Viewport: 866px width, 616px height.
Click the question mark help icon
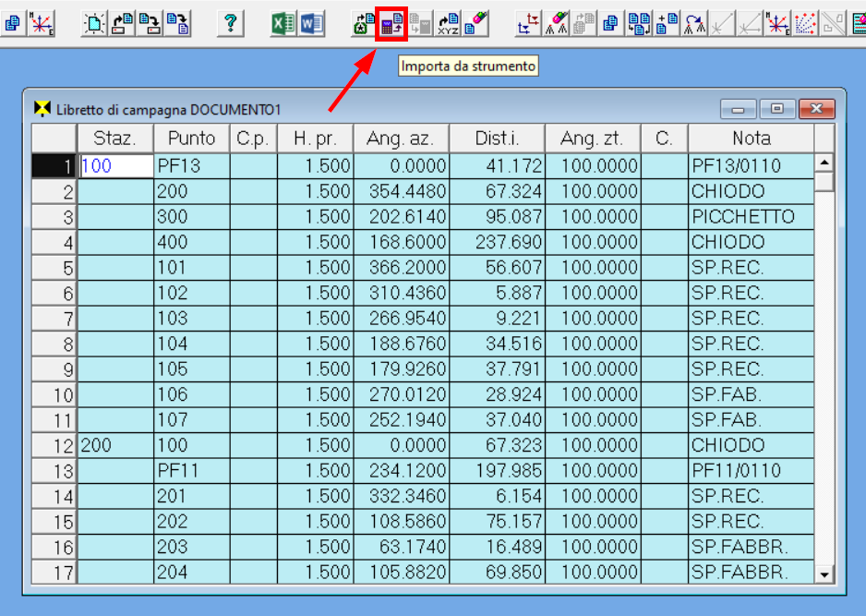click(x=231, y=24)
